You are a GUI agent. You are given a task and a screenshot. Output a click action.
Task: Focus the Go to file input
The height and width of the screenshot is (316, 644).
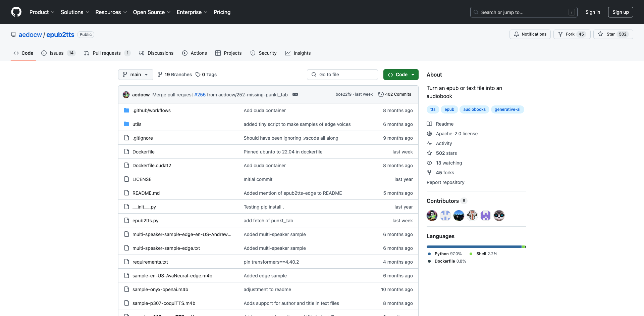tap(342, 75)
